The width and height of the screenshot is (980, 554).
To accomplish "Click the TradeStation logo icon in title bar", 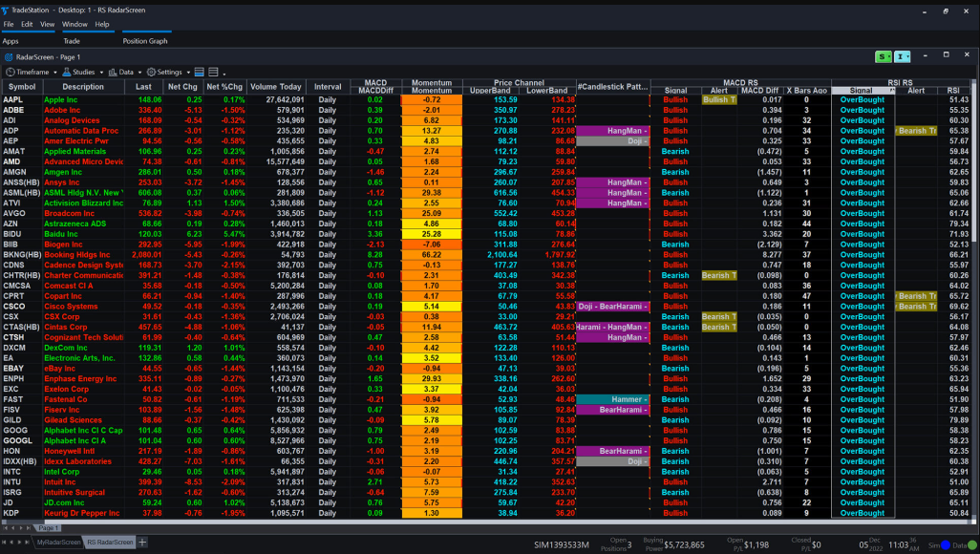I will [5, 10].
